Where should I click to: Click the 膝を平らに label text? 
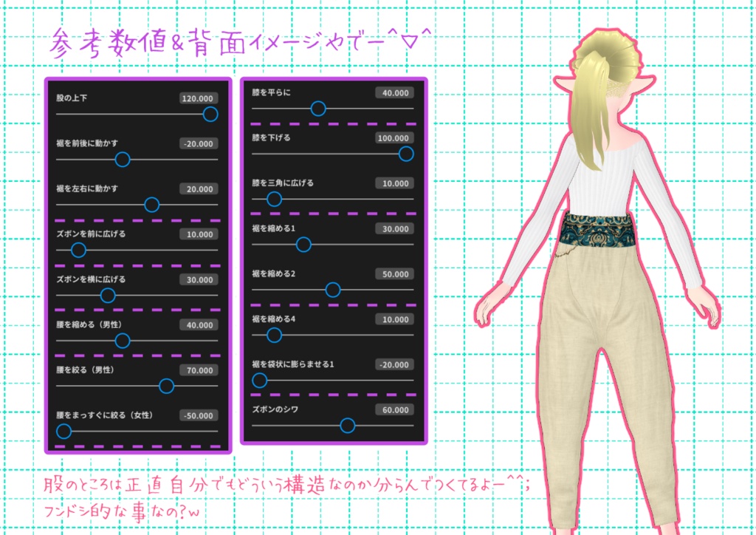(271, 92)
